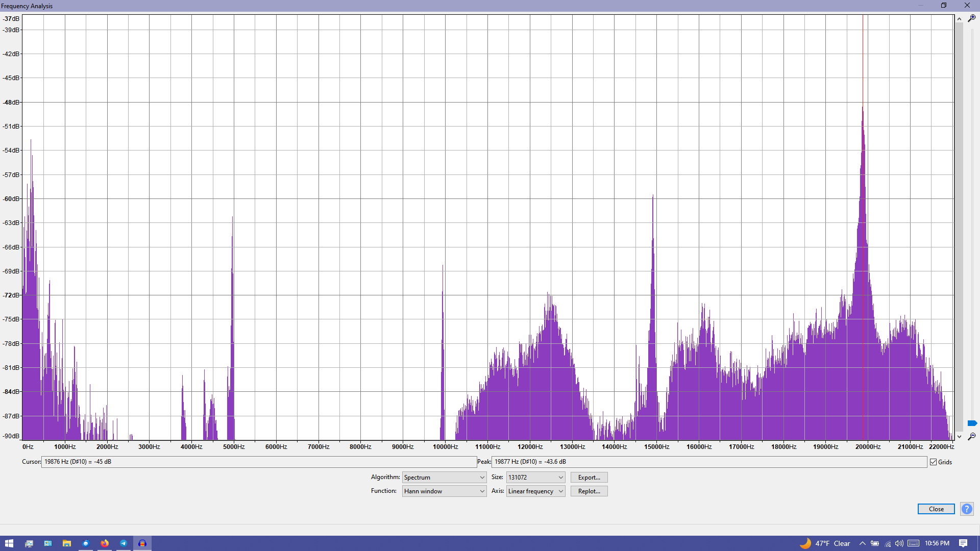This screenshot has height=551, width=980.
Task: Open the help question mark icon
Action: pyautogui.click(x=966, y=509)
